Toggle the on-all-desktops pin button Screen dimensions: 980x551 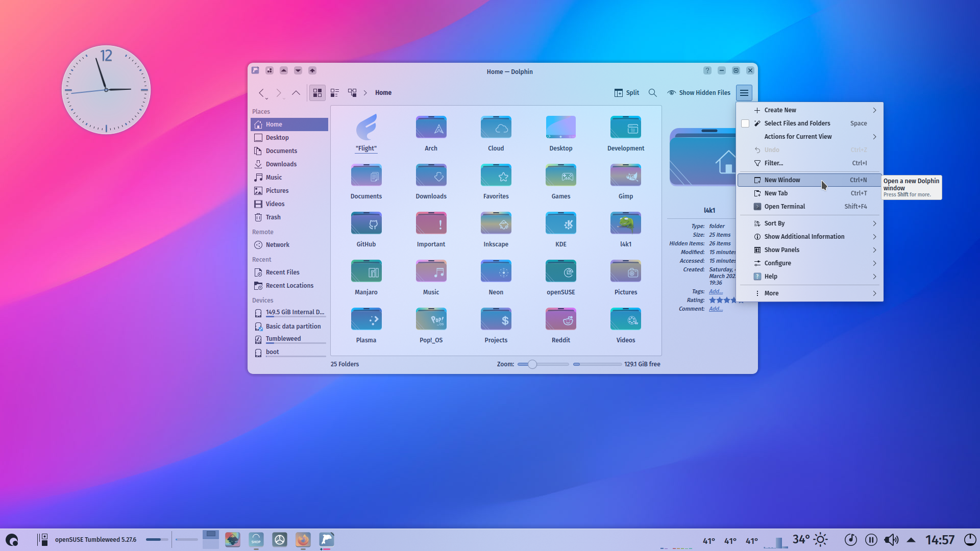[x=269, y=71]
